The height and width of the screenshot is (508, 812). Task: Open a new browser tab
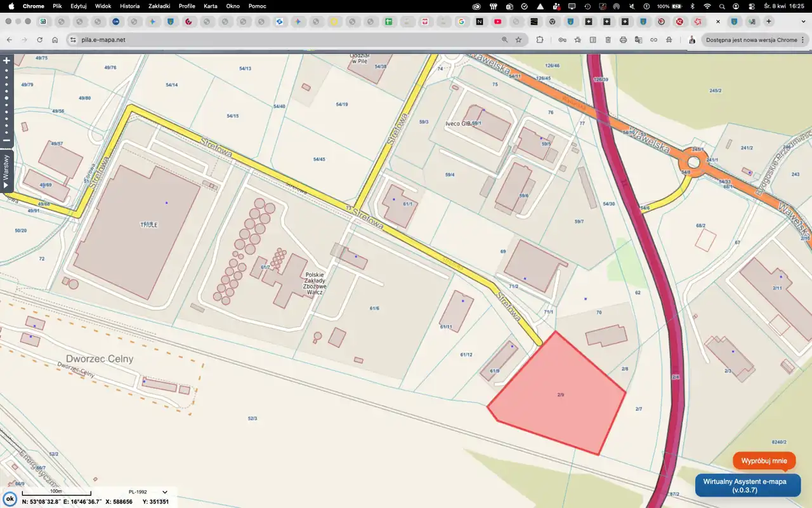click(769, 22)
